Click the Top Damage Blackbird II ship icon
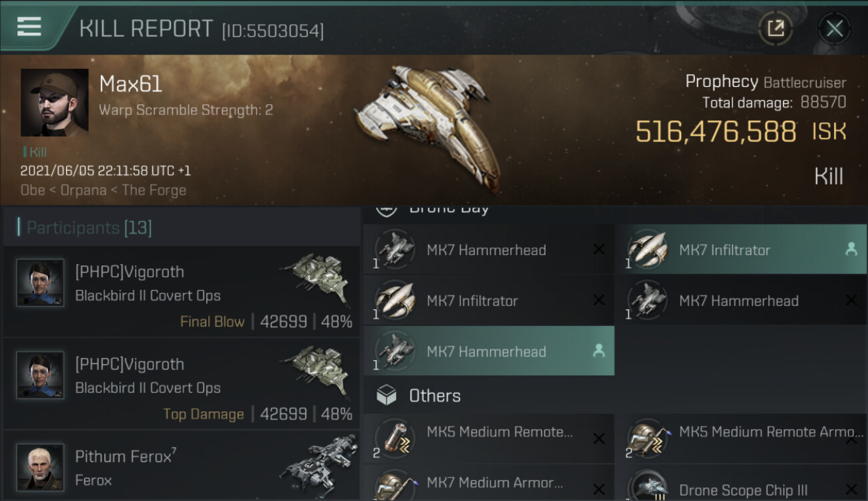Image resolution: width=868 pixels, height=501 pixels. [315, 374]
